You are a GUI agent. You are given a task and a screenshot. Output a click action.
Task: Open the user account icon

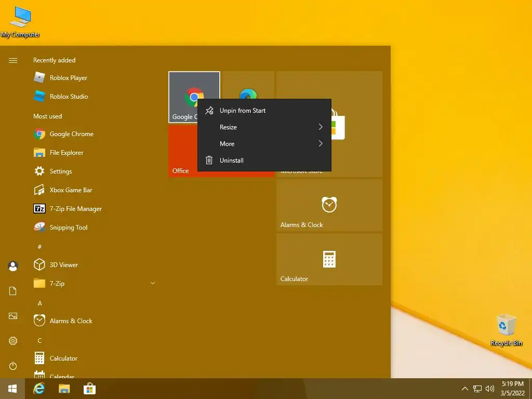tap(13, 266)
